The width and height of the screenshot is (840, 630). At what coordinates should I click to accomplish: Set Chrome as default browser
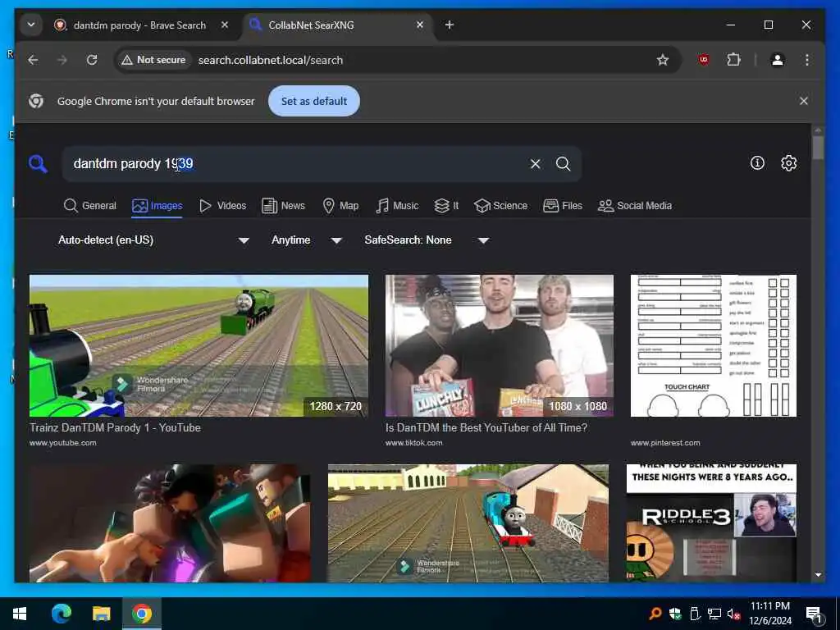click(x=314, y=101)
